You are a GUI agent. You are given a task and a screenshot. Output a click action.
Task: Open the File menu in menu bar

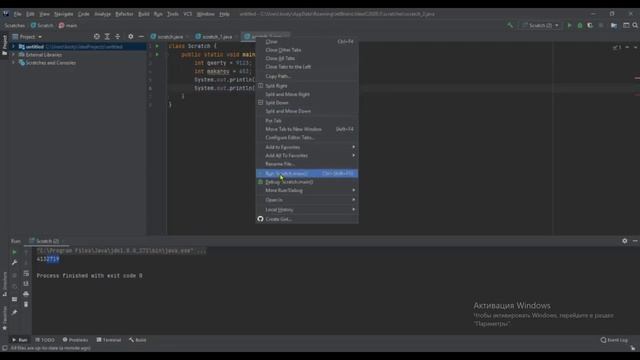[x=18, y=14]
